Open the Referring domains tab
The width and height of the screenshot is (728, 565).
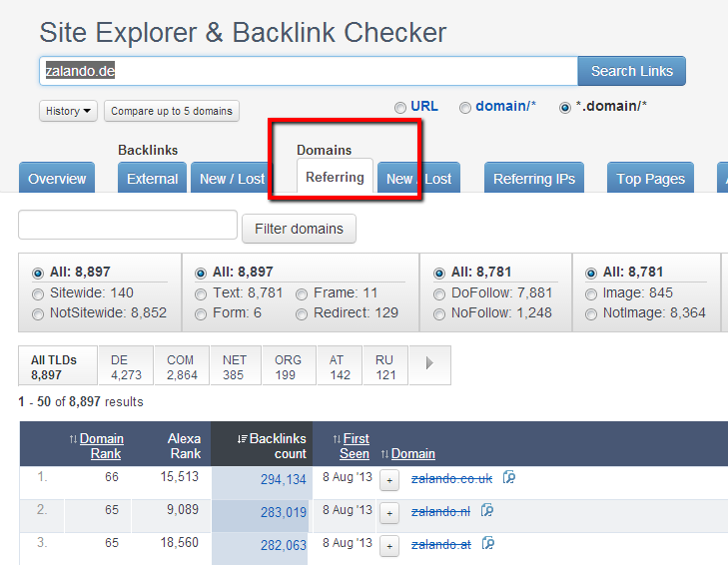point(335,177)
